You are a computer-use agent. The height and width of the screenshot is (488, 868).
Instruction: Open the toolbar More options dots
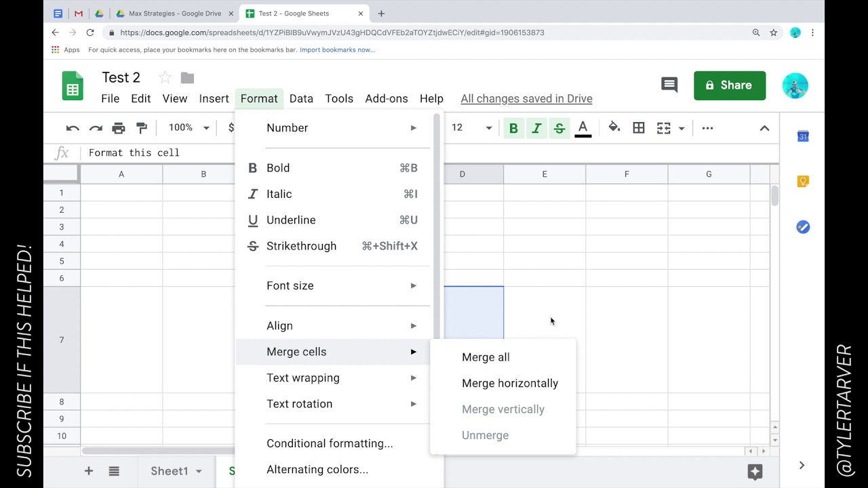click(x=707, y=128)
